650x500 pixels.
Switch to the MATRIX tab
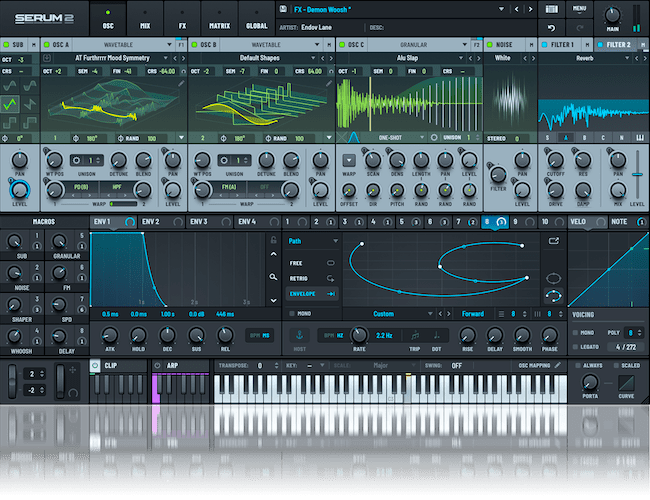click(220, 19)
